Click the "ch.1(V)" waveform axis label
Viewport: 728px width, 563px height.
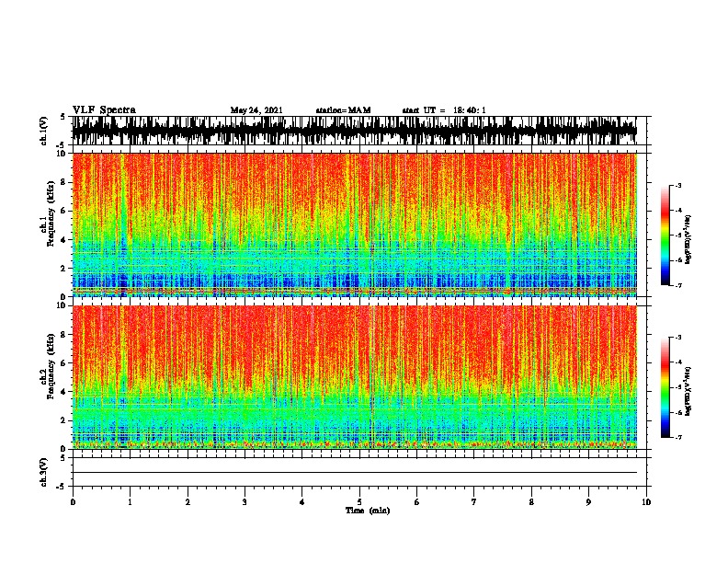[44, 131]
